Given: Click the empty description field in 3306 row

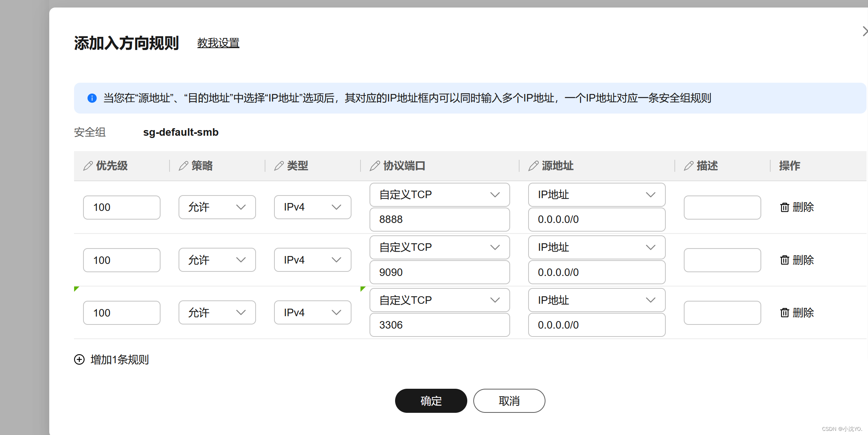Looking at the screenshot, I should point(723,312).
